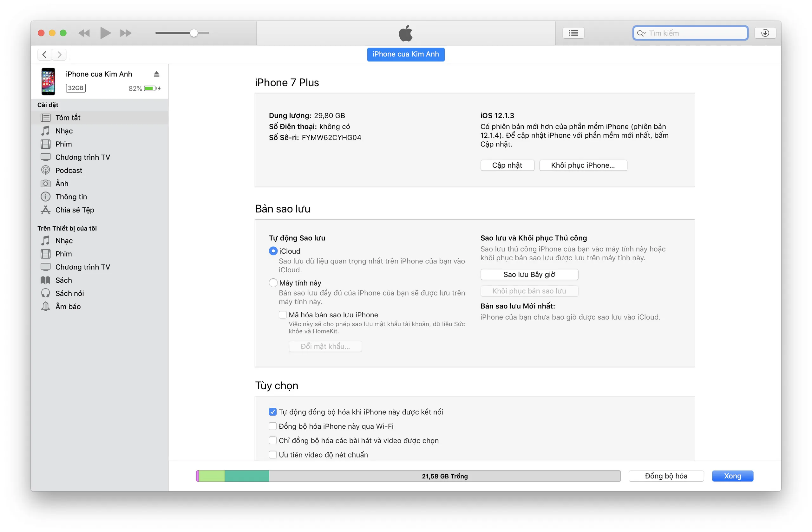Check Ưu tiên video độ nét chuẩn
The height and width of the screenshot is (532, 812).
(x=272, y=455)
